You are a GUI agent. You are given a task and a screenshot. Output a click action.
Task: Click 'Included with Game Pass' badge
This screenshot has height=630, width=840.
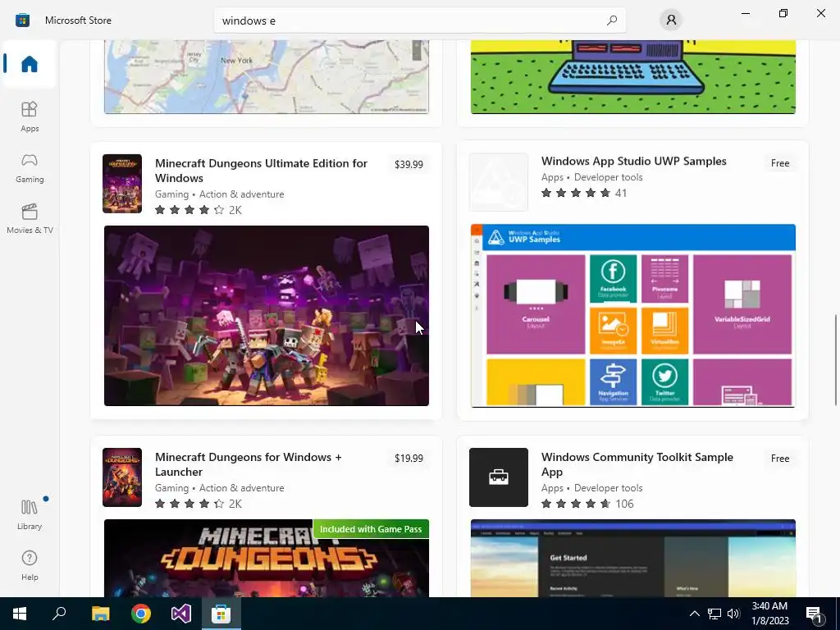(371, 529)
